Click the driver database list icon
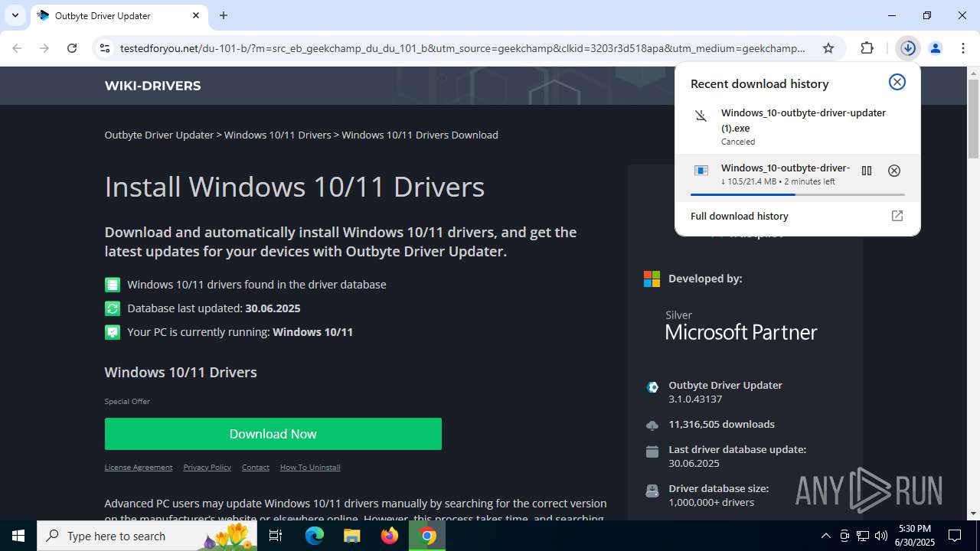Screen dimensions: 980x551 pyautogui.click(x=113, y=285)
